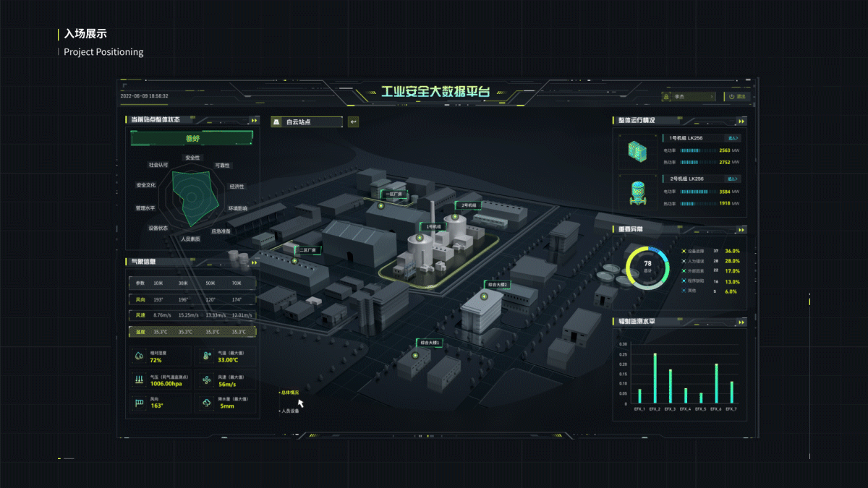Click the 参数 header row label
This screenshot has height=488, width=868.
click(140, 283)
